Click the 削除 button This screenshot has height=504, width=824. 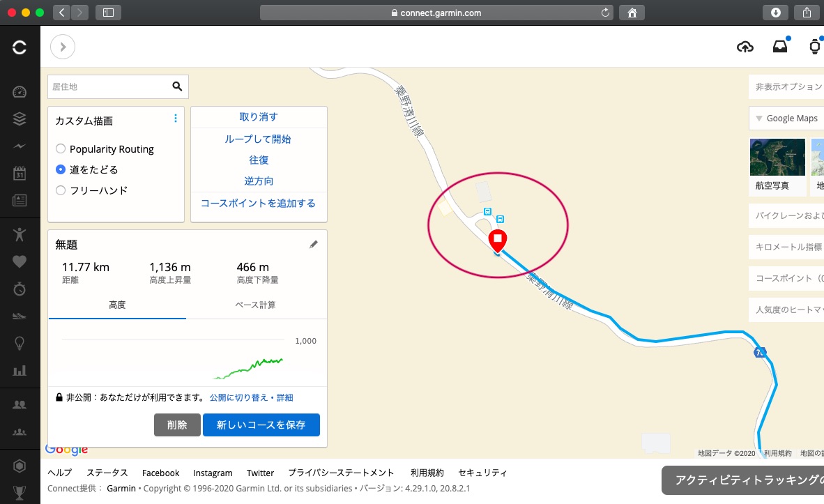pyautogui.click(x=177, y=425)
